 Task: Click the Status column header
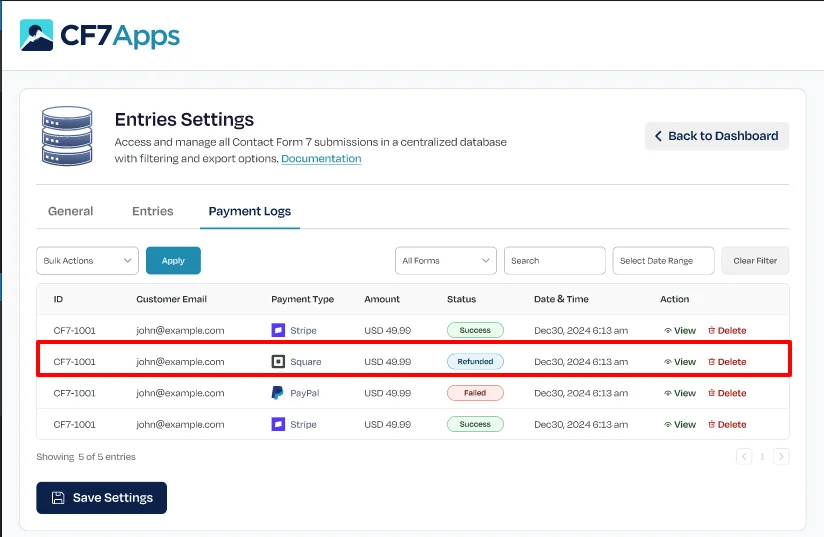point(461,299)
